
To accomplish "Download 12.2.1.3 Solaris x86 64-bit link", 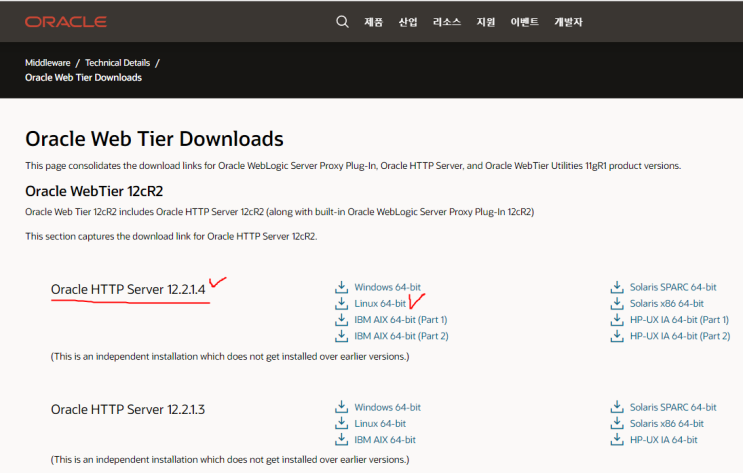I will (x=667, y=424).
